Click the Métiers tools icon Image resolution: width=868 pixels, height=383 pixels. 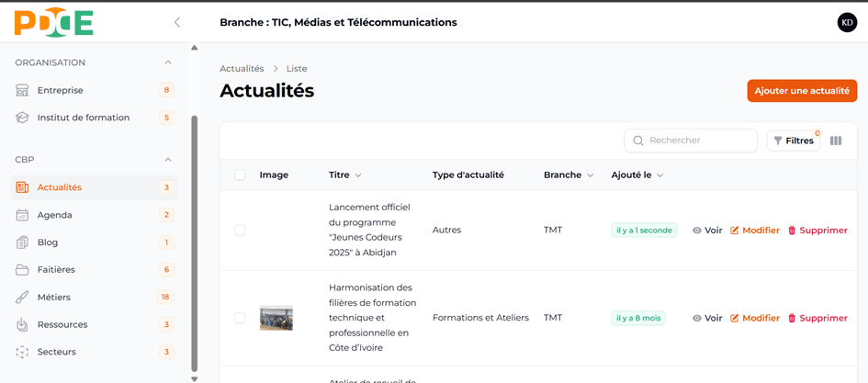(x=22, y=298)
